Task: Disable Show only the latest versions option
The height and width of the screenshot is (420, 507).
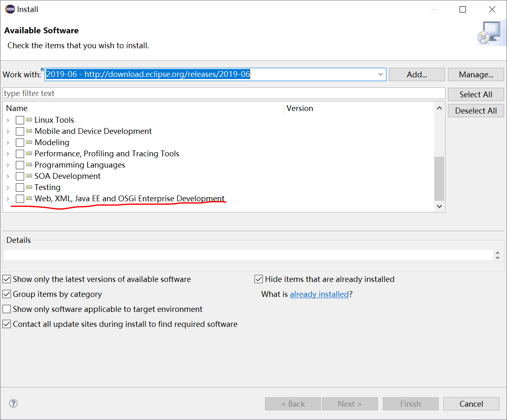Action: [7, 279]
